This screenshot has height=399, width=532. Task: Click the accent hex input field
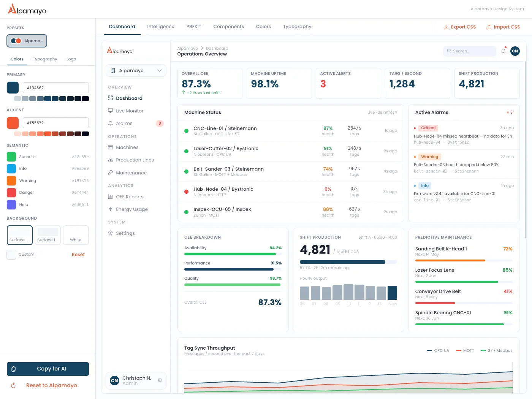click(56, 123)
